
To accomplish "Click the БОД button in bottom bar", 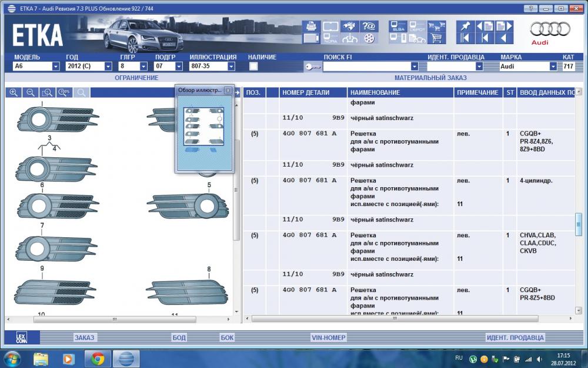I will (x=179, y=337).
